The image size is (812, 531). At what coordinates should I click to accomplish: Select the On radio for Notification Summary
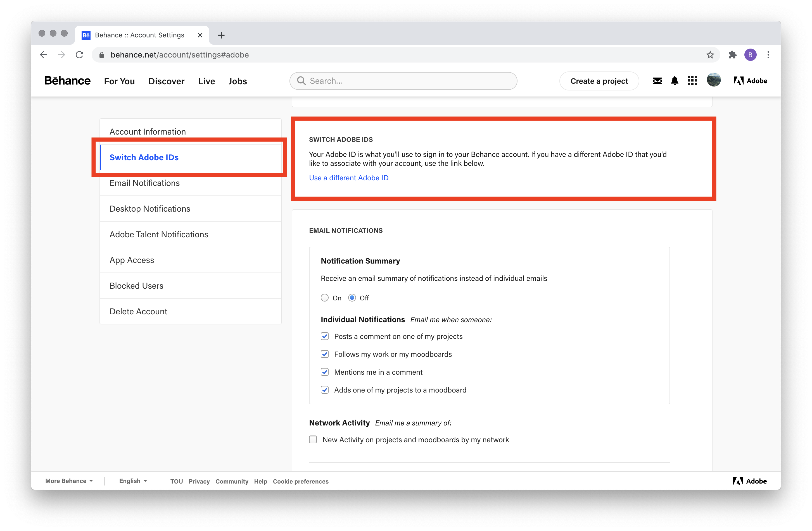click(324, 298)
